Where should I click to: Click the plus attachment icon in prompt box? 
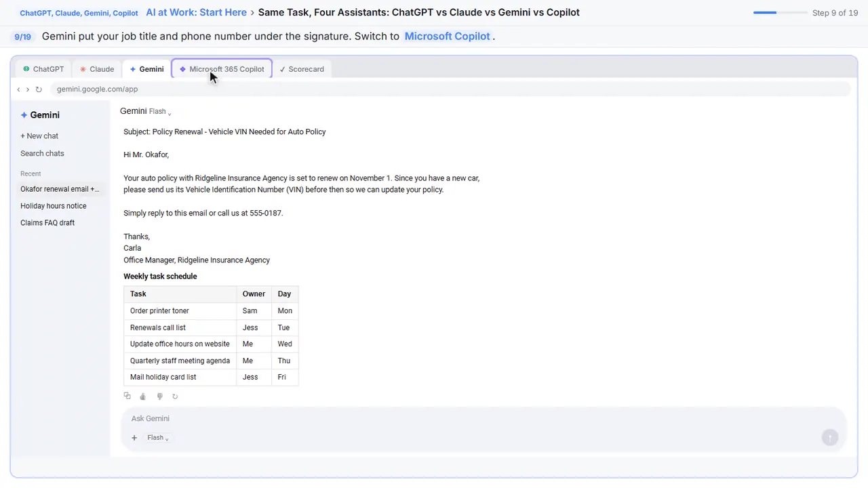pyautogui.click(x=134, y=438)
